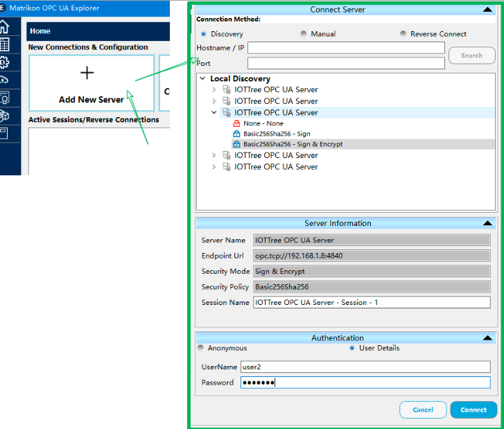Screen dimensions: 504x429
Task: Select the highlighted IOTTree OPC UA Server row
Action: 357,112
